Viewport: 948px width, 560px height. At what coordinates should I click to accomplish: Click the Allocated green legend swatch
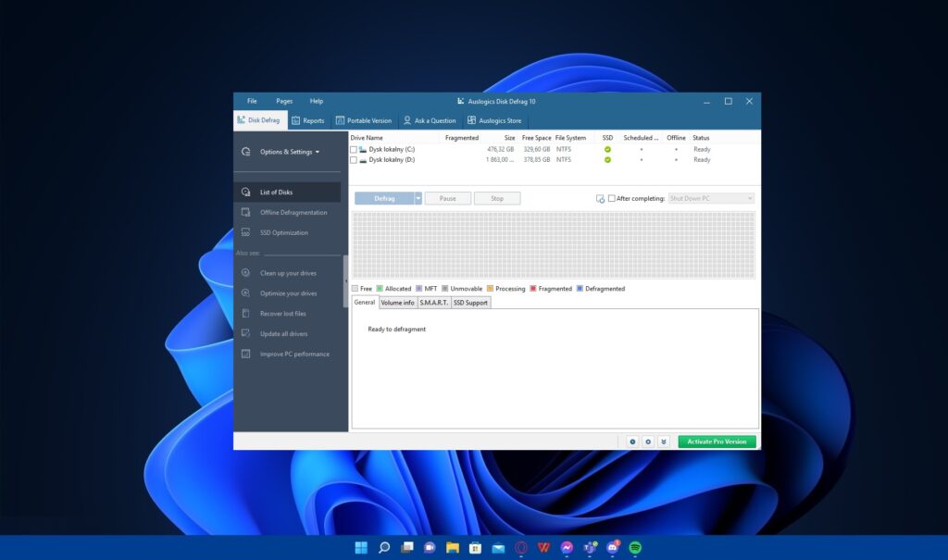coord(380,289)
